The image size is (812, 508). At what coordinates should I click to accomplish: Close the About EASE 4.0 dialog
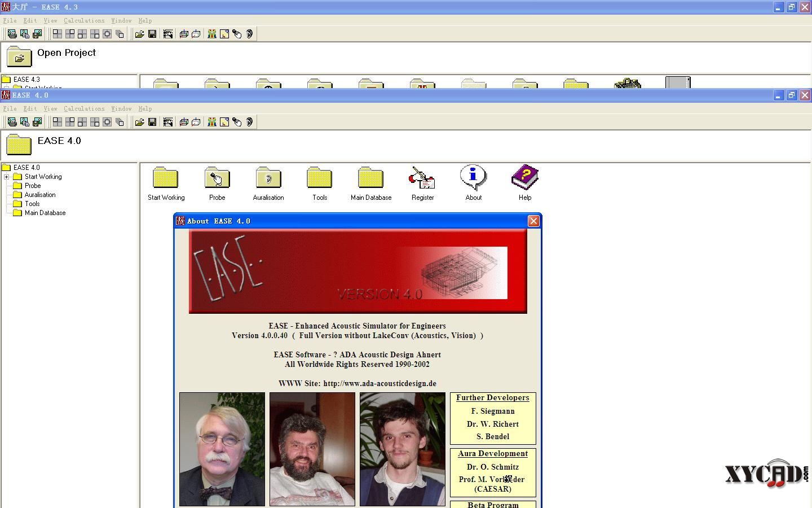533,221
